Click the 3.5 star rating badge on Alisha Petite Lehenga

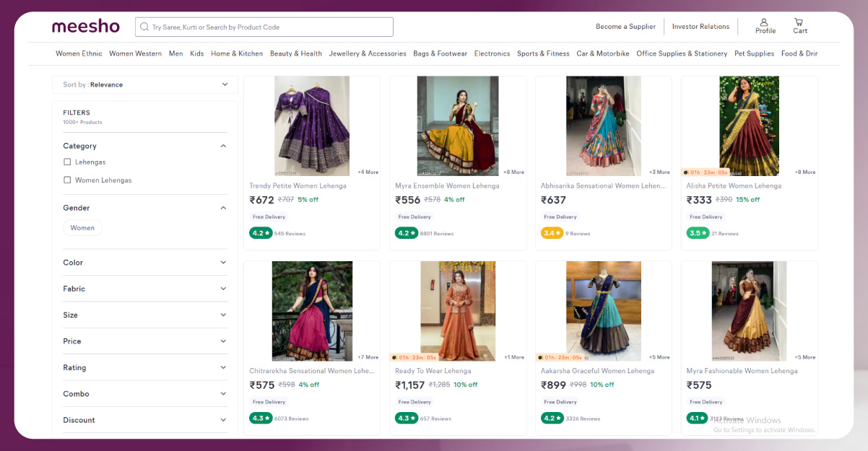pyautogui.click(x=698, y=233)
